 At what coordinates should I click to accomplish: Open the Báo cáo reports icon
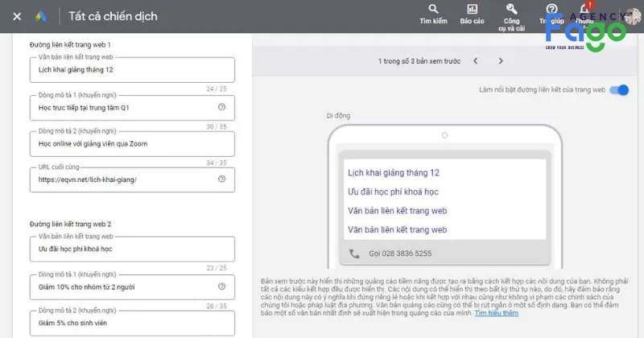472,14
